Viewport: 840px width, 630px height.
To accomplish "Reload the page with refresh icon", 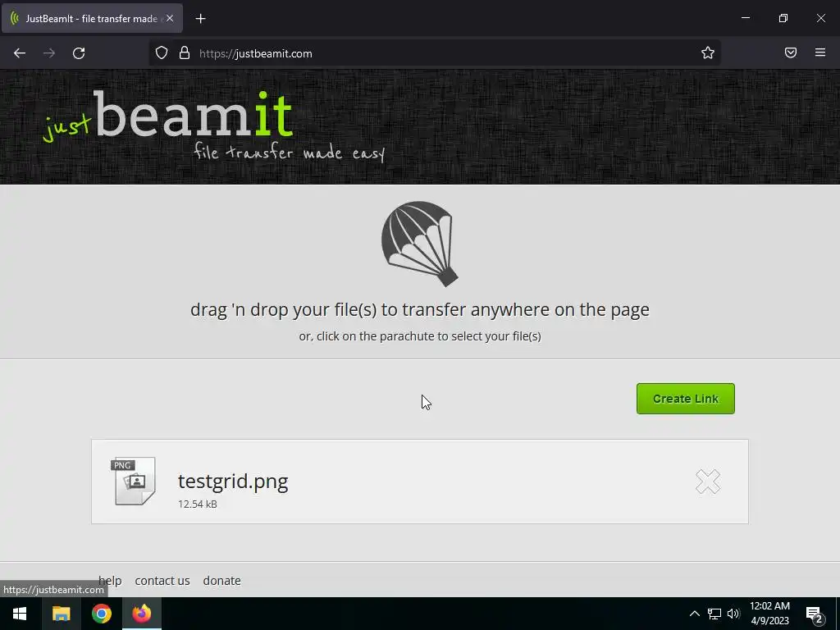I will 79,53.
